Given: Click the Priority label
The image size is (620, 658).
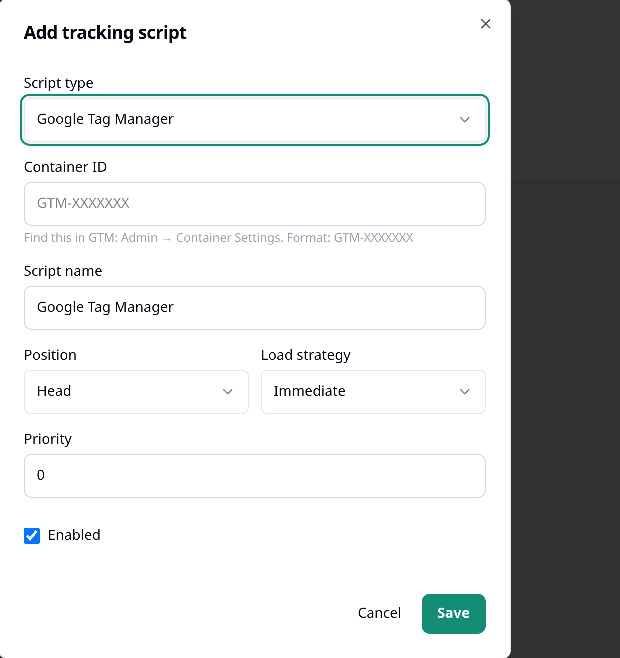Looking at the screenshot, I should point(48,439).
